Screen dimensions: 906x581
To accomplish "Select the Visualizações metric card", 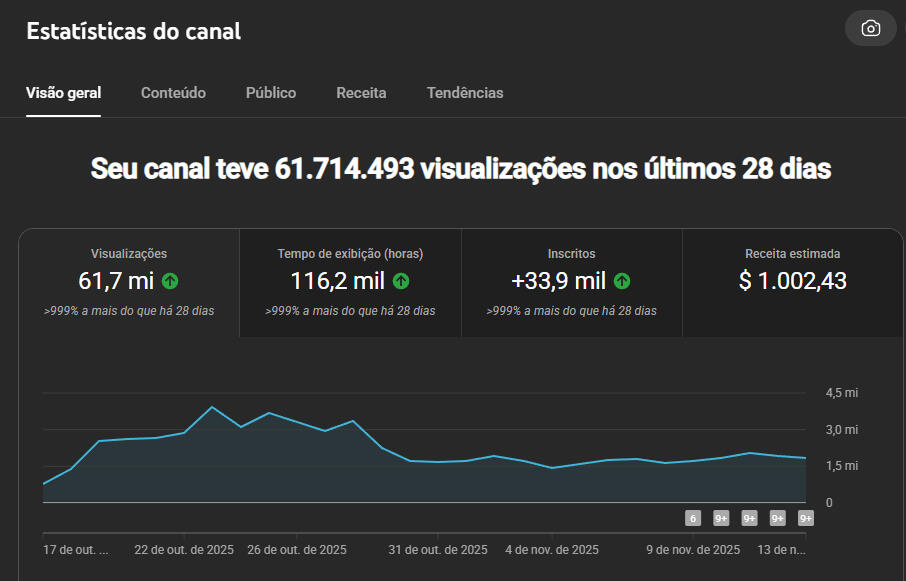I will (x=129, y=283).
